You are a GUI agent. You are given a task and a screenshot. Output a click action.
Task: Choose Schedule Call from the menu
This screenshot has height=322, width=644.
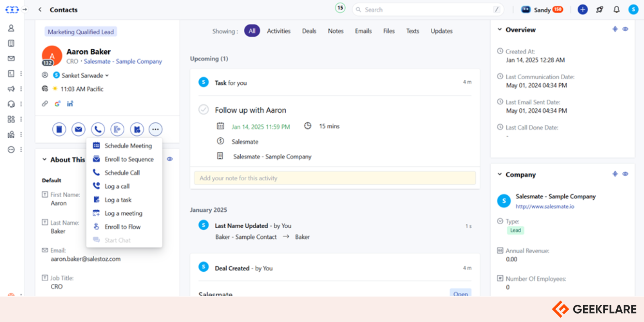point(124,173)
